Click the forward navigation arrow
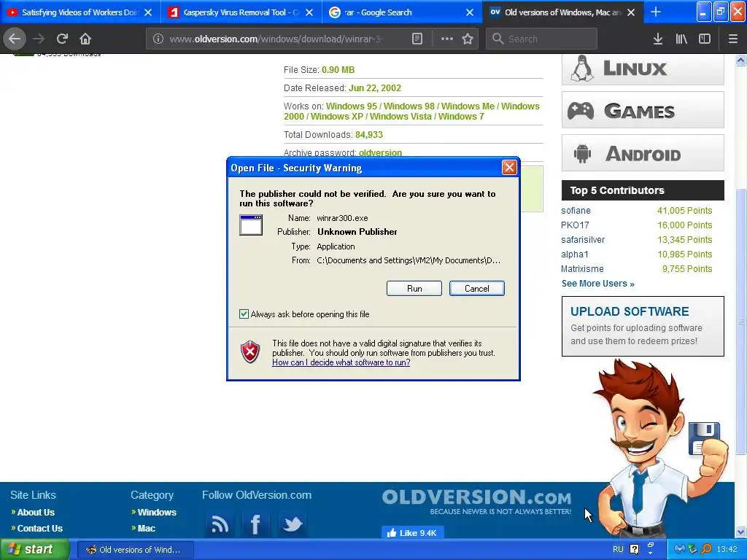 (39, 39)
